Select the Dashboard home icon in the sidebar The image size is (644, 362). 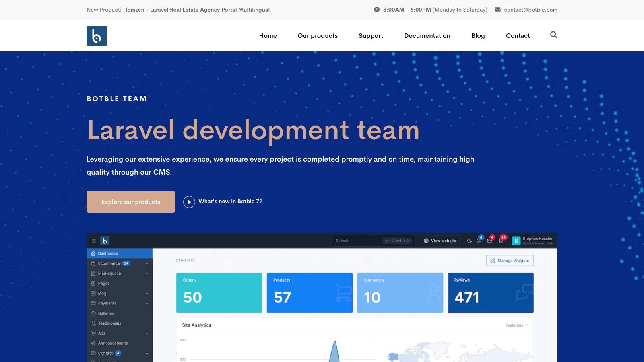pyautogui.click(x=93, y=253)
